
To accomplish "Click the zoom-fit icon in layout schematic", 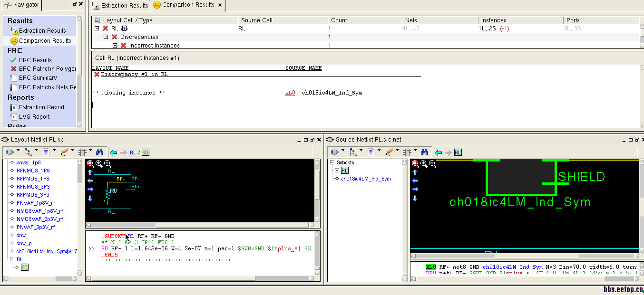I will [90, 163].
